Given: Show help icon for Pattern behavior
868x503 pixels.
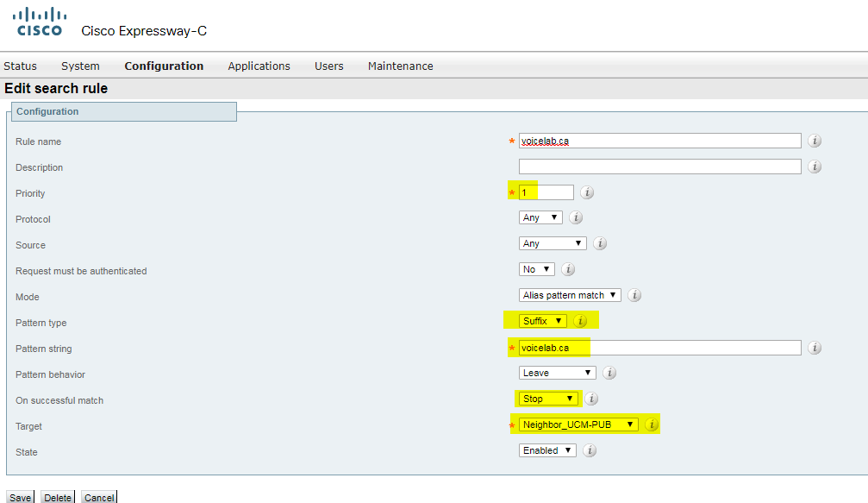Looking at the screenshot, I should pyautogui.click(x=609, y=373).
